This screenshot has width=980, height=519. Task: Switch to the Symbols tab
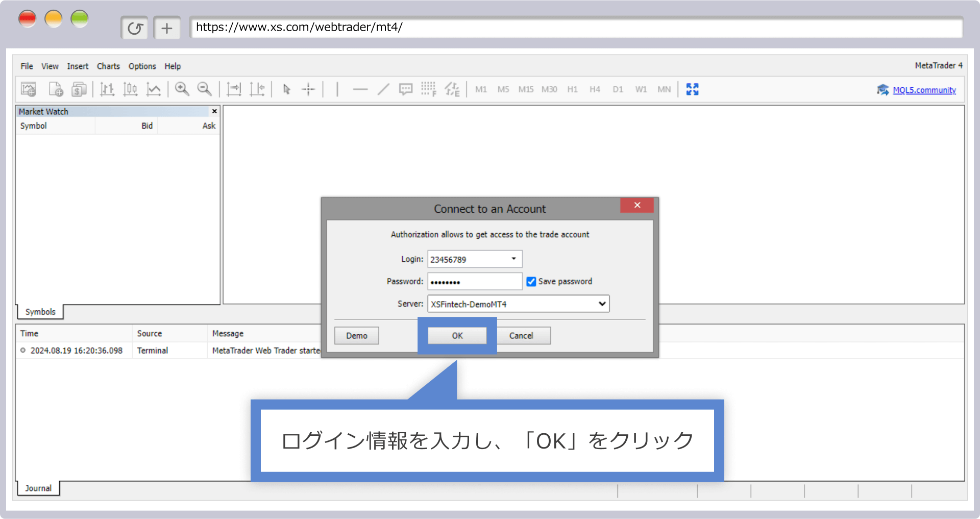point(40,312)
